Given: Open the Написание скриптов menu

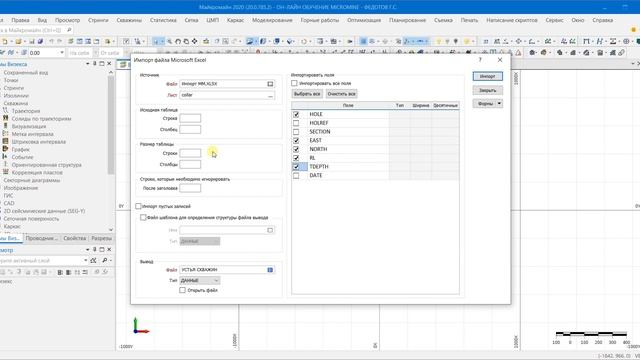Looking at the screenshot, I should point(511,20).
